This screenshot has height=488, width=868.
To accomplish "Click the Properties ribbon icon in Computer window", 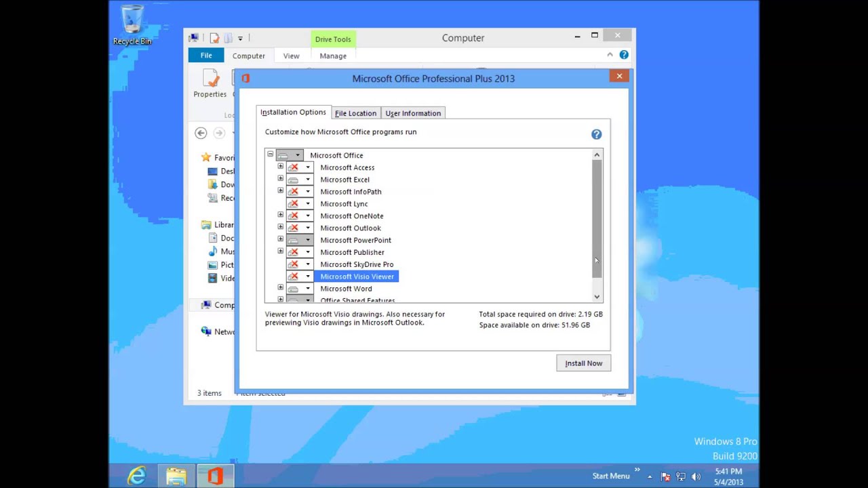I will (210, 84).
